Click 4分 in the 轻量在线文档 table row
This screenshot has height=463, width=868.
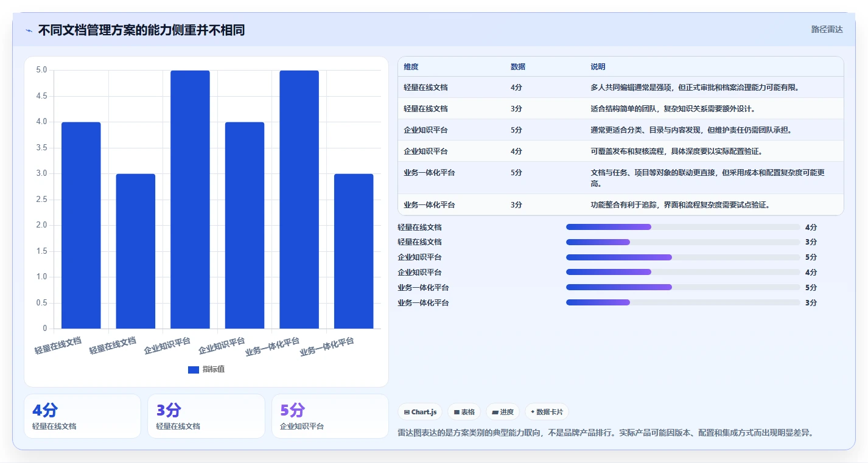click(516, 88)
